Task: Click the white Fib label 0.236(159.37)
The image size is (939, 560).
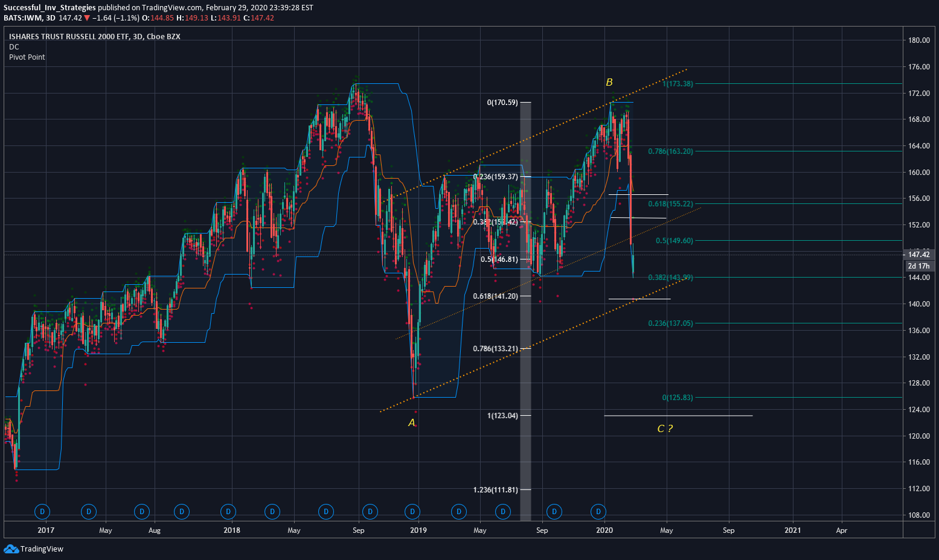Action: point(496,177)
